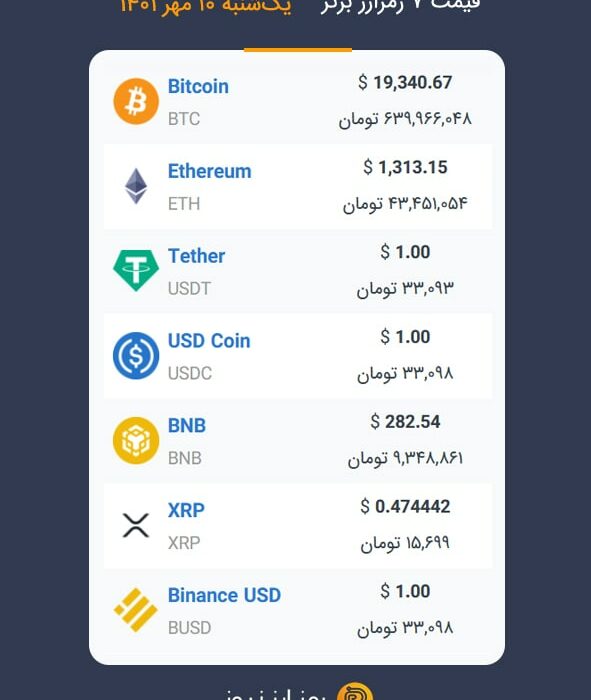Open the Bitcoin name link

198,87
